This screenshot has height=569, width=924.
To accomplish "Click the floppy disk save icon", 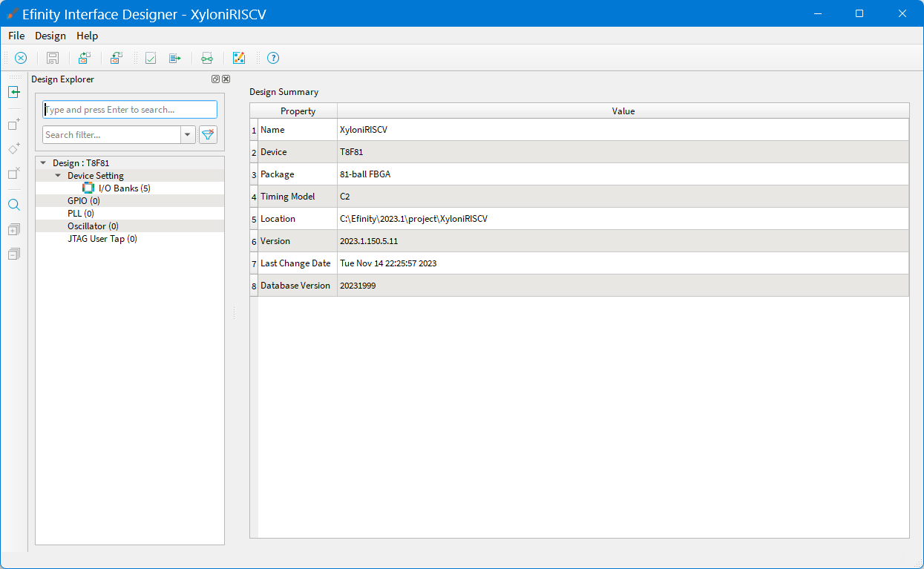I will click(53, 58).
